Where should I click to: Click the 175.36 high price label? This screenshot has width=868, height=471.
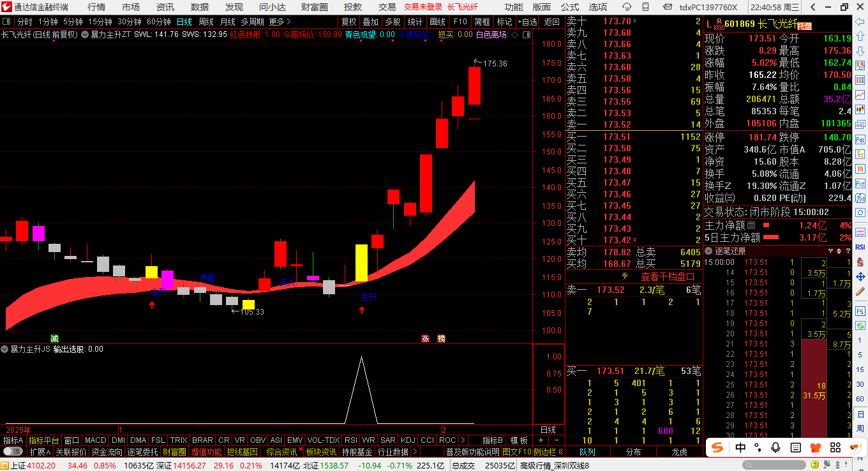(x=495, y=64)
